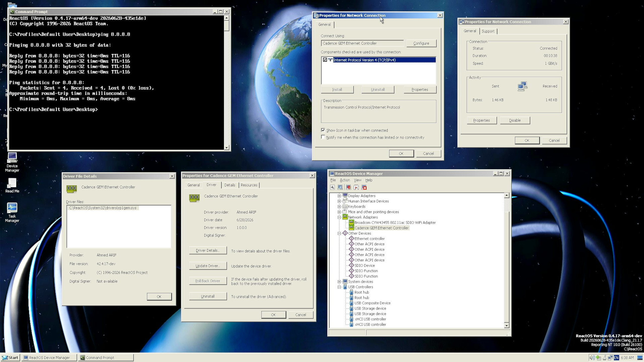Image resolution: width=644 pixels, height=362 pixels.
Task: Select USB Composite Device in the tree
Action: point(372,303)
